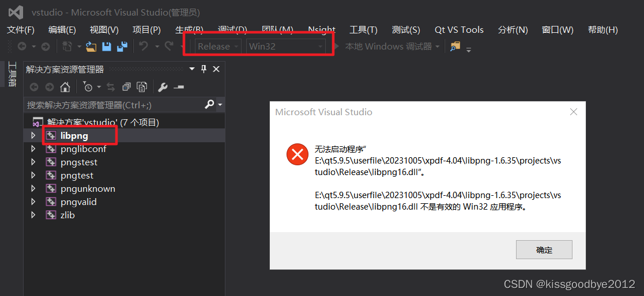Go to Solution Explorer Home view
The height and width of the screenshot is (296, 644).
[x=65, y=87]
